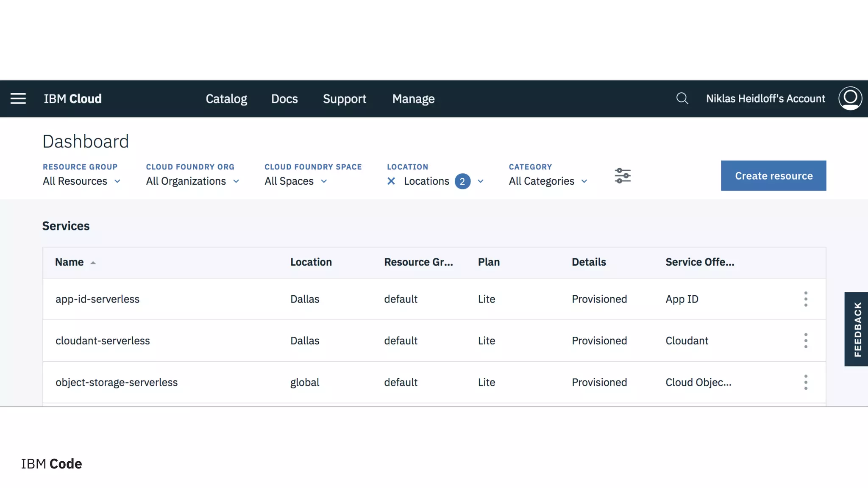The image size is (868, 488).
Task: Expand the Locations filter dropdown
Action: (480, 181)
